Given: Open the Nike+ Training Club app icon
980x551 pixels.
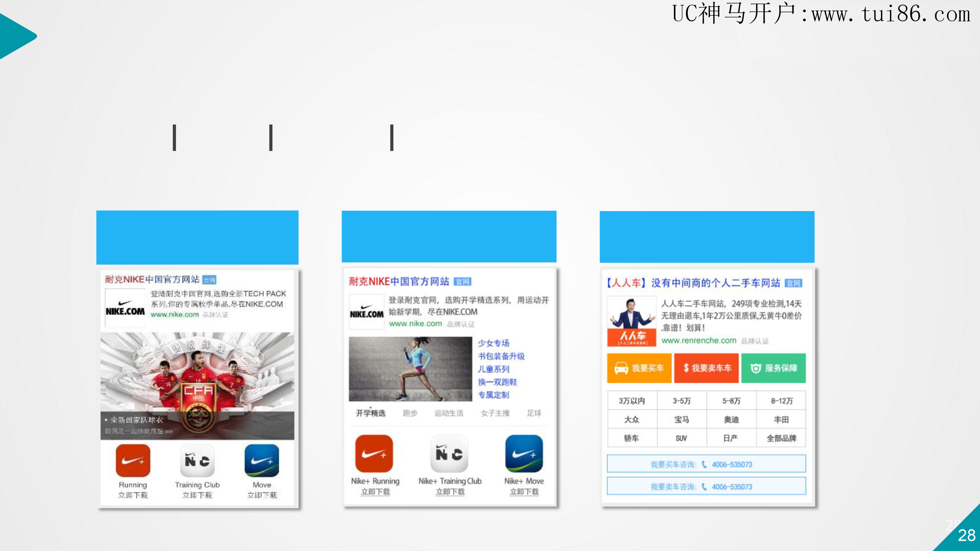Looking at the screenshot, I should tap(449, 454).
